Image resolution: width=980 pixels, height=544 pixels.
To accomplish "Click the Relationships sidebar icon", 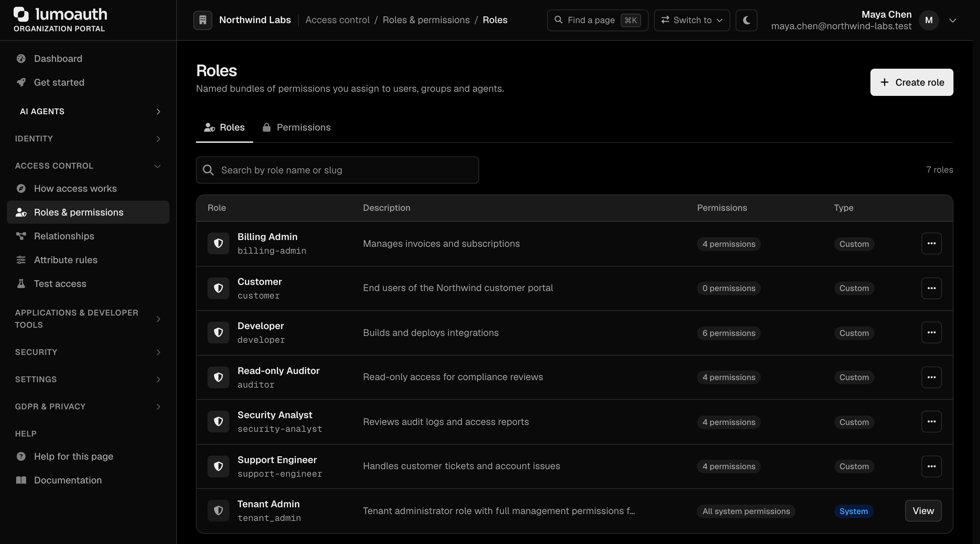I will [x=21, y=236].
